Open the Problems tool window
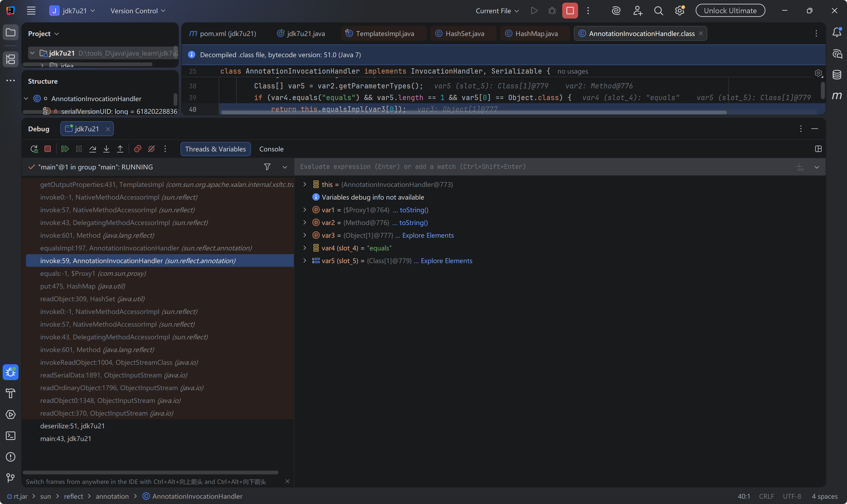The height and width of the screenshot is (504, 847). [x=11, y=457]
